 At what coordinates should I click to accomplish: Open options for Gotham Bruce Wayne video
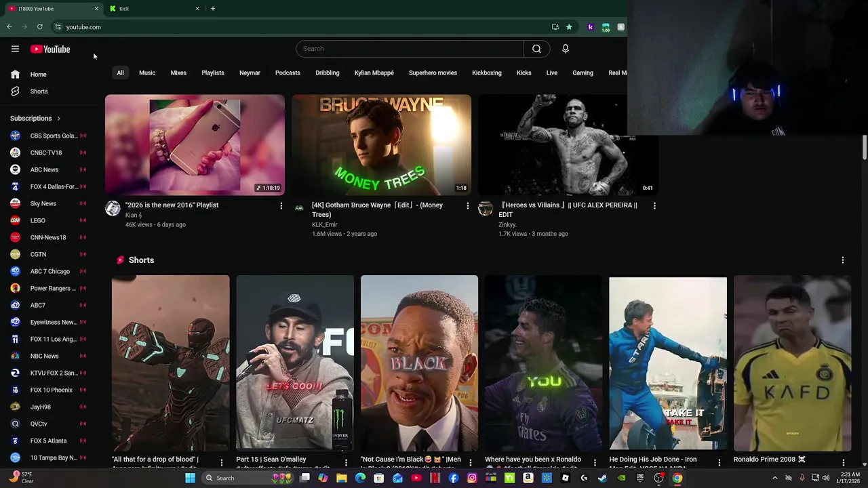point(467,205)
